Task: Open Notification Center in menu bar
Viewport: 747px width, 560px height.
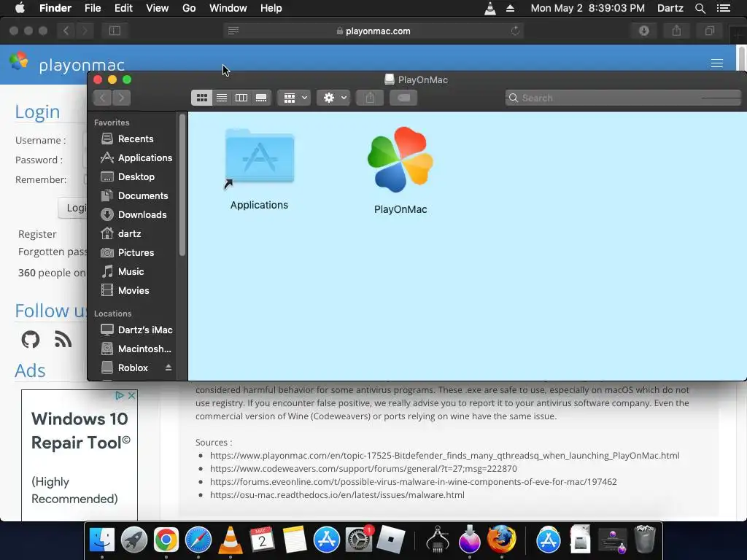Action: [x=724, y=8]
